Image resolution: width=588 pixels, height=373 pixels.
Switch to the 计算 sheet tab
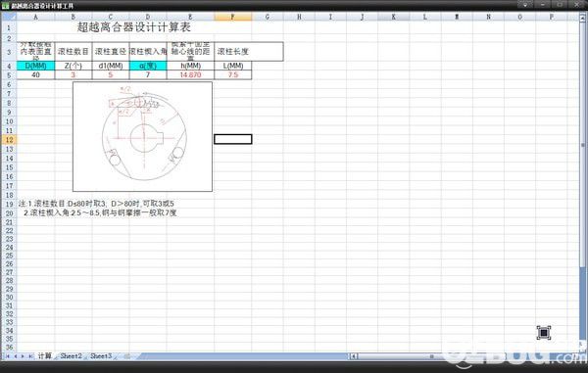45,356
